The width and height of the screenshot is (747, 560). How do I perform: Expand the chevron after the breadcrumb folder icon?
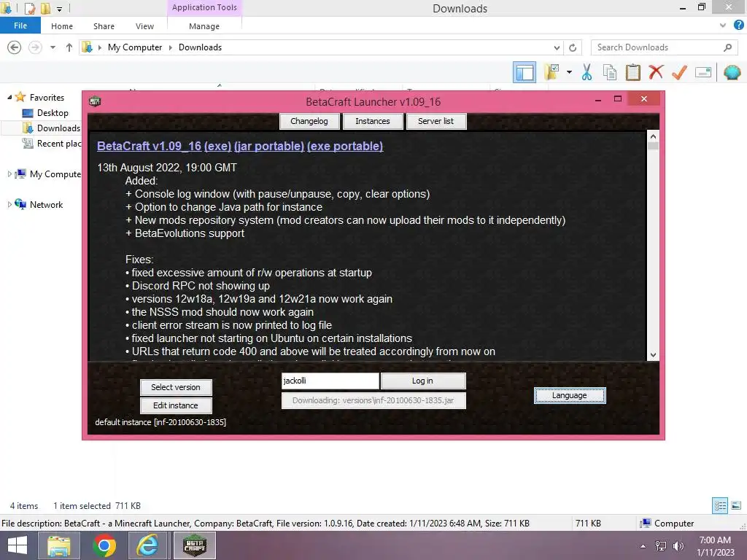click(x=99, y=47)
